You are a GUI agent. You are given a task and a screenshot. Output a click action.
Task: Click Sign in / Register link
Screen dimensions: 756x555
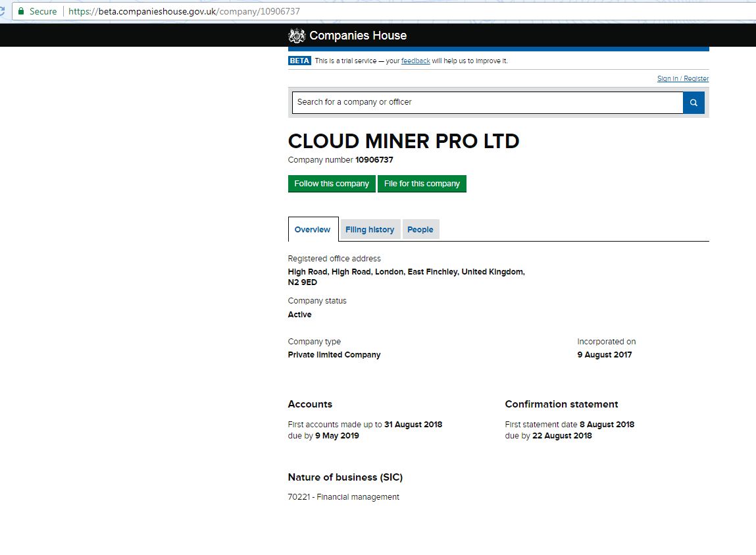pyautogui.click(x=683, y=78)
